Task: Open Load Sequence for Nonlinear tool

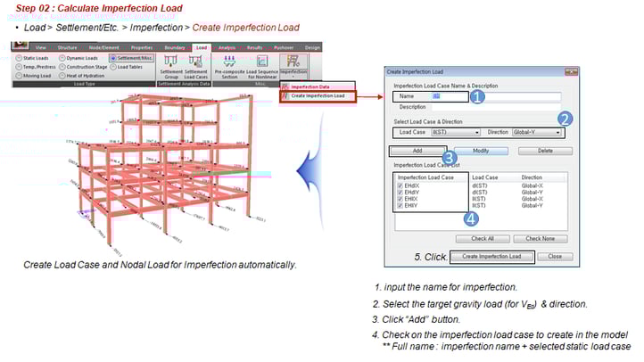Action: click(262, 67)
